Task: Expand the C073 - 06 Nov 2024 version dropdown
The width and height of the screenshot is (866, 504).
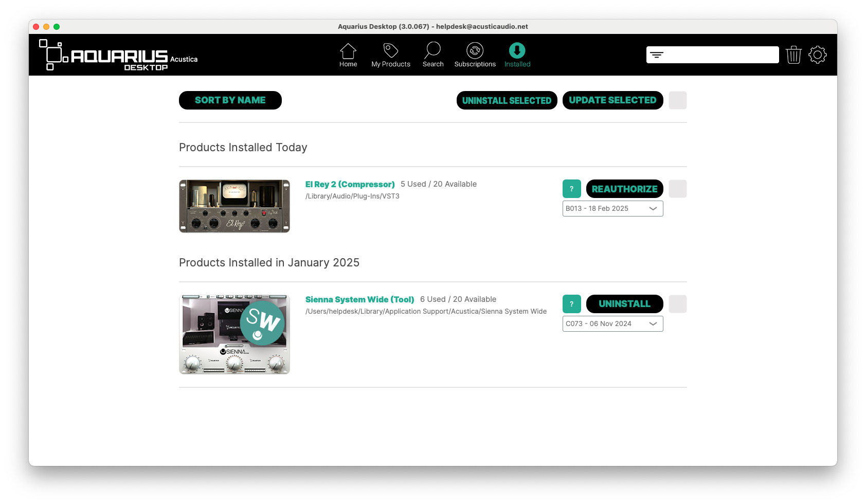Action: [x=612, y=323]
